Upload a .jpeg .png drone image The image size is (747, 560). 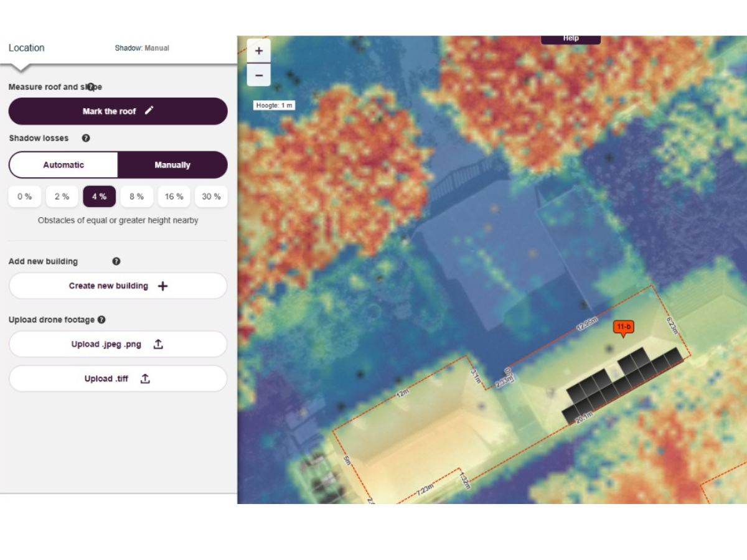point(118,344)
